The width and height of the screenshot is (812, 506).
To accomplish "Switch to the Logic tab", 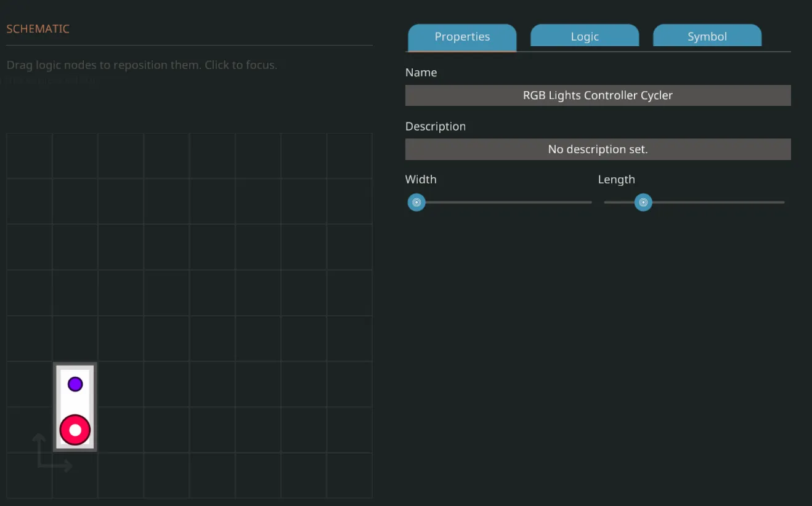I will 584,36.
